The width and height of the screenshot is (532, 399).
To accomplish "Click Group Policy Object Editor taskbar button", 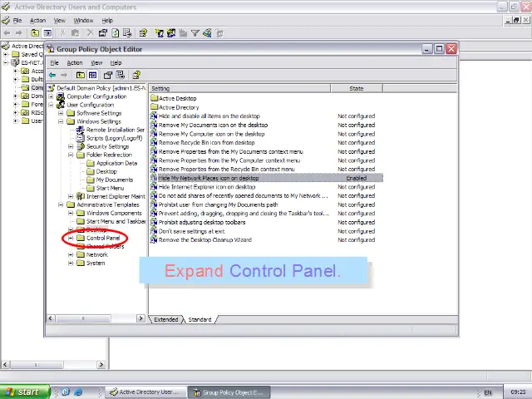I will click(x=229, y=392).
